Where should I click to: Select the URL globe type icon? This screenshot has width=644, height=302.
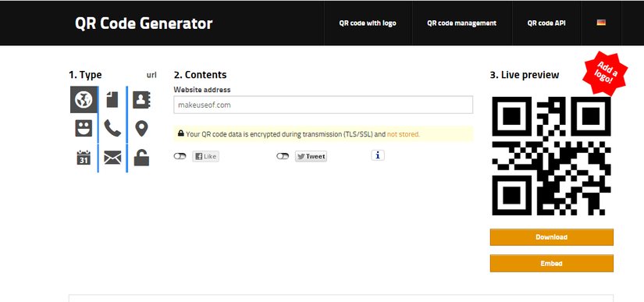[x=84, y=99]
